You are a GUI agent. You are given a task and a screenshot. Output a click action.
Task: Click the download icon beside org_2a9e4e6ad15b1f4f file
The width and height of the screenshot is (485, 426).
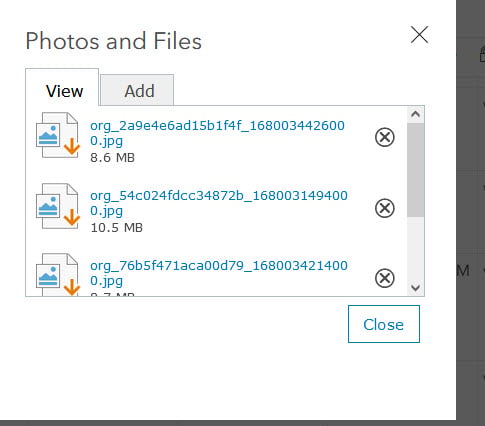point(57,135)
